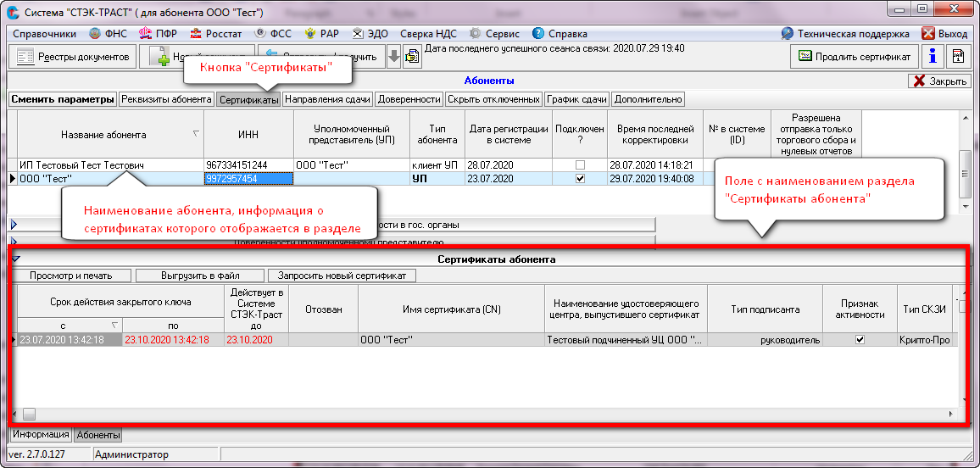Screen dimensions: 980x468
Task: Click the Сертификаты button
Action: coord(248,99)
